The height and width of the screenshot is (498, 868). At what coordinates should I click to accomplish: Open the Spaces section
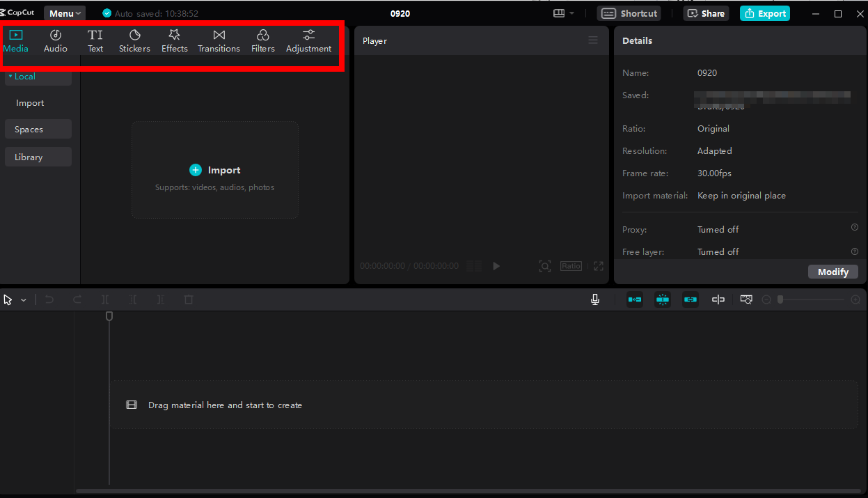point(38,129)
